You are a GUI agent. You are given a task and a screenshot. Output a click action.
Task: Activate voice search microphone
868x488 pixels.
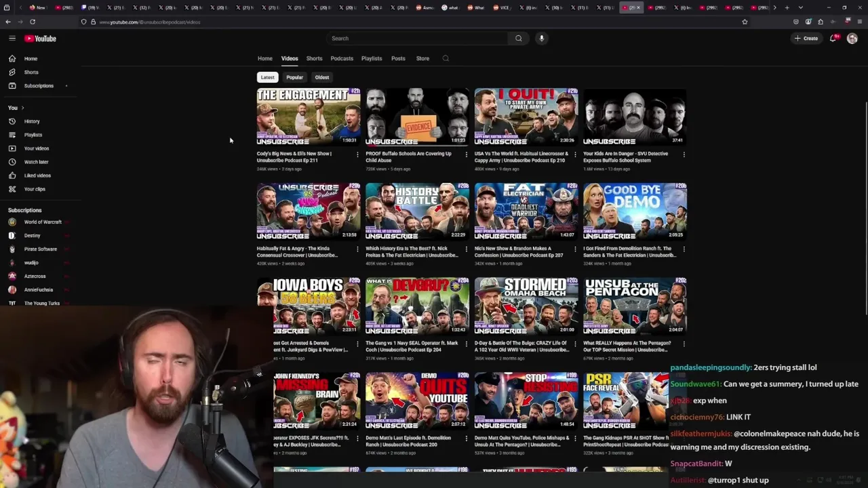pyautogui.click(x=541, y=39)
